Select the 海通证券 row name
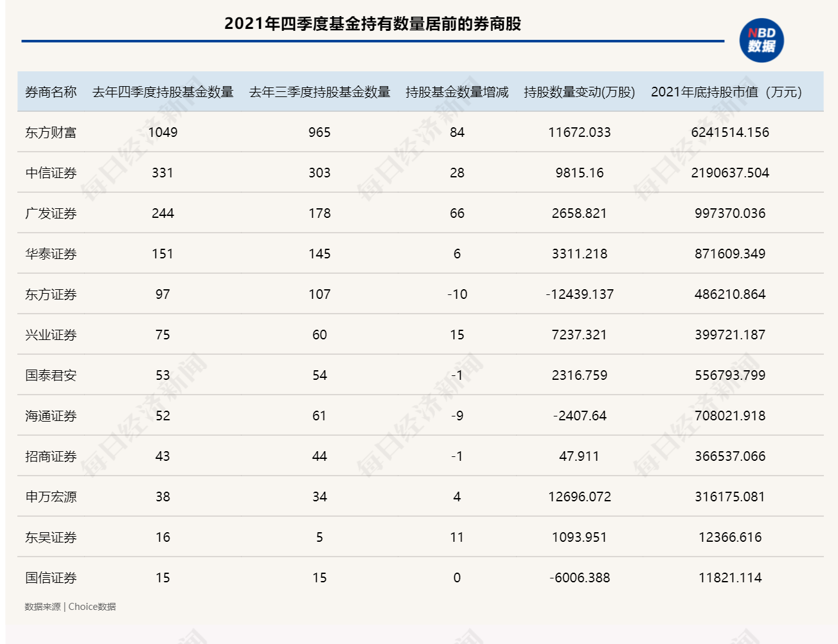 51,416
